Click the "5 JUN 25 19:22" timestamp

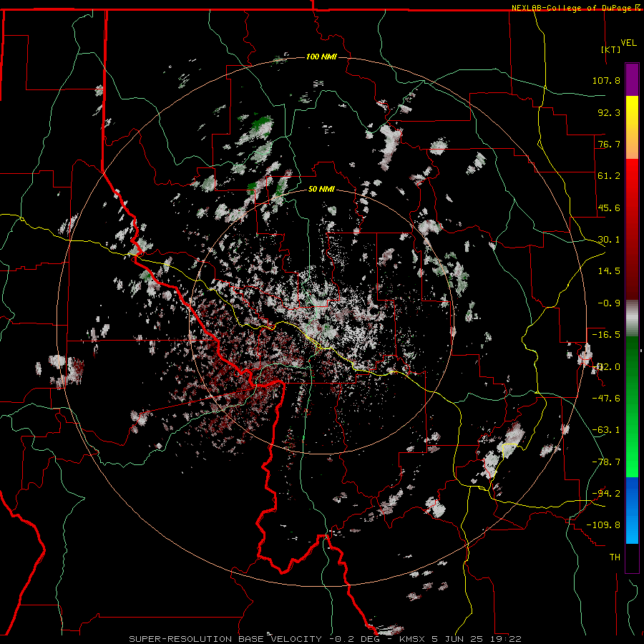(x=477, y=639)
